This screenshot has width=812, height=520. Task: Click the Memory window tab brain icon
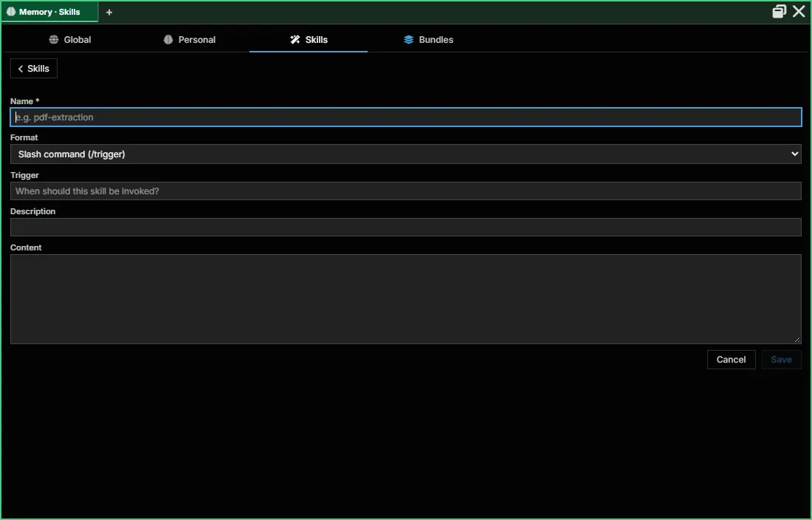11,11
